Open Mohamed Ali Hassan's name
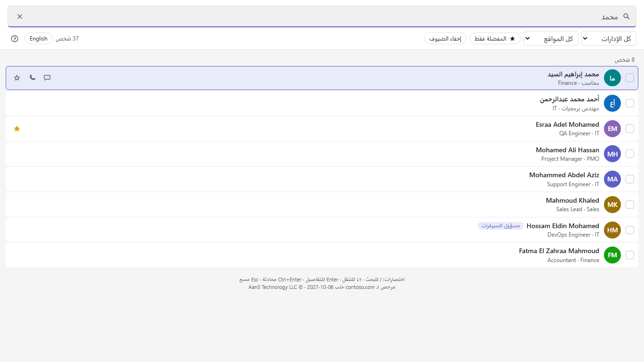Viewport: 644px width, 362px height. (568, 150)
